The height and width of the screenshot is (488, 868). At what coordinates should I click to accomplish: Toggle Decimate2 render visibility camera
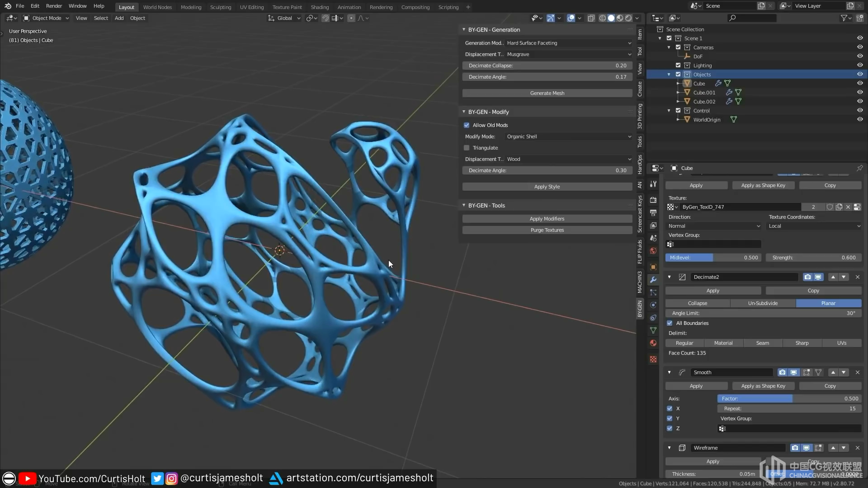click(807, 277)
